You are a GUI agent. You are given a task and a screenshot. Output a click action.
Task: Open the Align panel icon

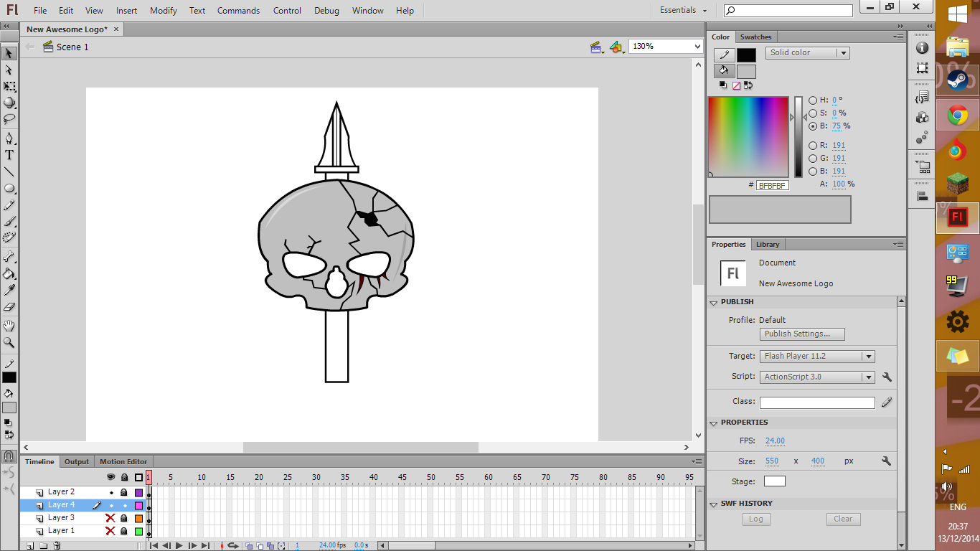click(x=923, y=195)
